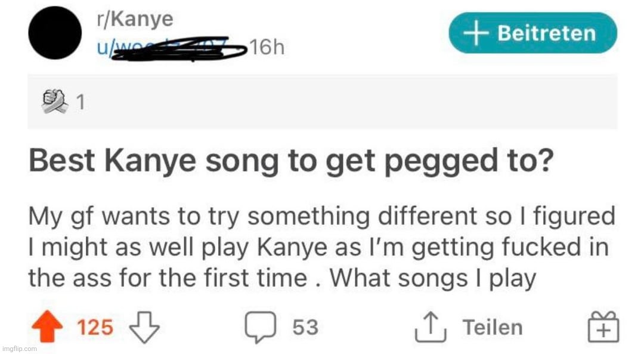Click the award count number 1
644x354 pixels.
[81, 102]
